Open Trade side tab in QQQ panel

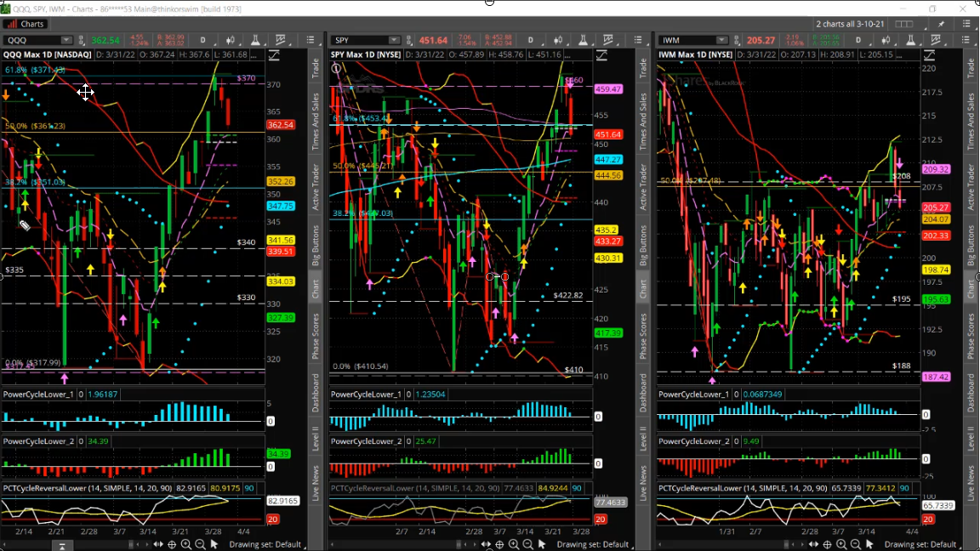pyautogui.click(x=316, y=68)
